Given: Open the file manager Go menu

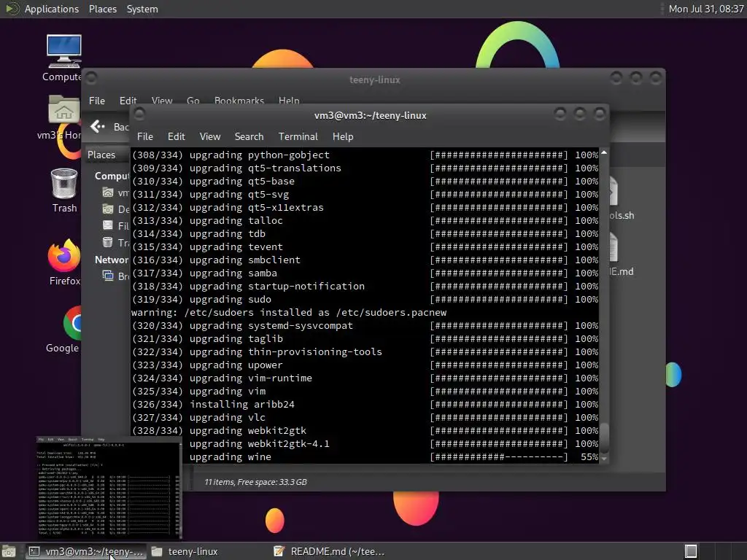Looking at the screenshot, I should 193,101.
